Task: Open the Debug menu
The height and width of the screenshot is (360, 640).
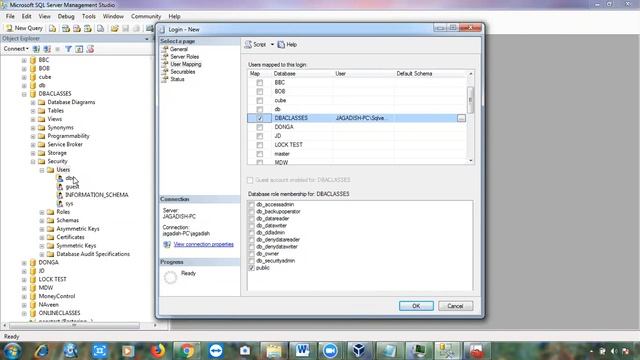Action: click(66, 16)
